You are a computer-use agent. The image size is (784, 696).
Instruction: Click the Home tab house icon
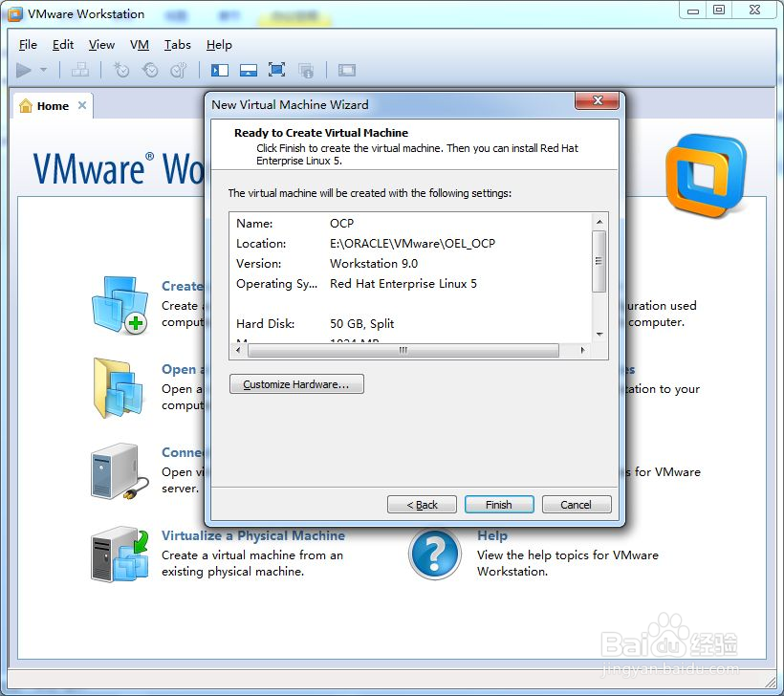[x=26, y=105]
